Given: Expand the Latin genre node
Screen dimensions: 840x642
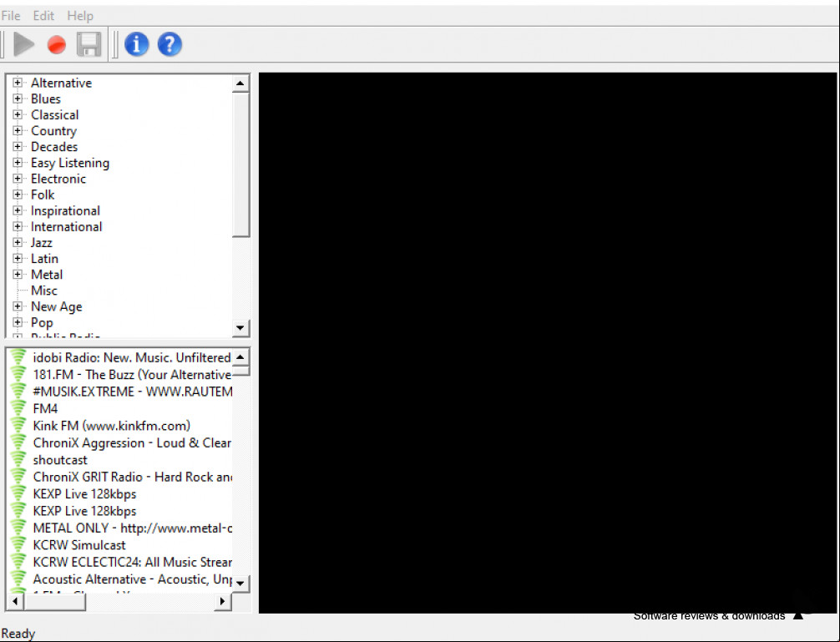Looking at the screenshot, I should pos(18,258).
